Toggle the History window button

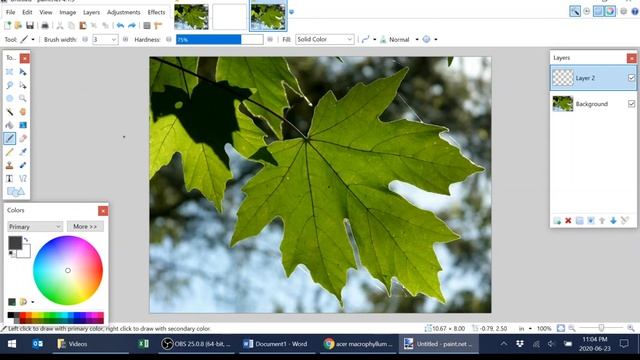click(x=587, y=11)
